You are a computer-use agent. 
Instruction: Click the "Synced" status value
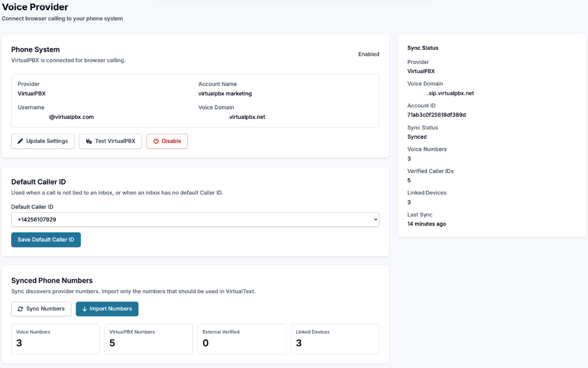point(417,137)
